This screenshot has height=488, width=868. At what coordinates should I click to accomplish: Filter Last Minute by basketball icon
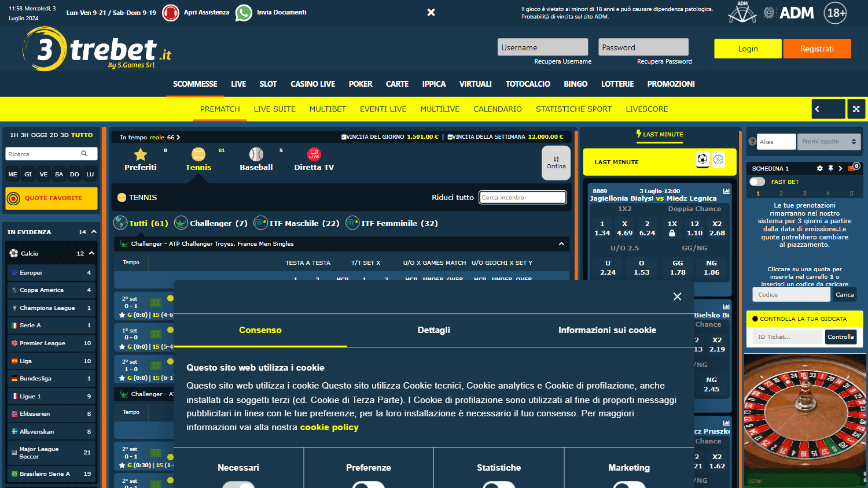pos(719,159)
